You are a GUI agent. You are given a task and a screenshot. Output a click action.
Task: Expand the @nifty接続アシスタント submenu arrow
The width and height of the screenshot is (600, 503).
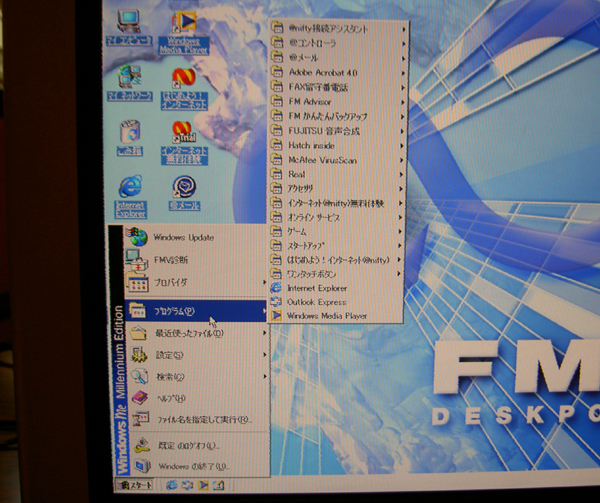(404, 29)
